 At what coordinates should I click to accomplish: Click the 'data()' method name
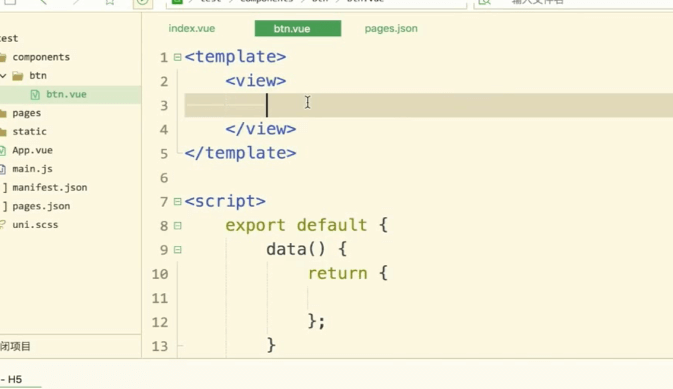[296, 249]
